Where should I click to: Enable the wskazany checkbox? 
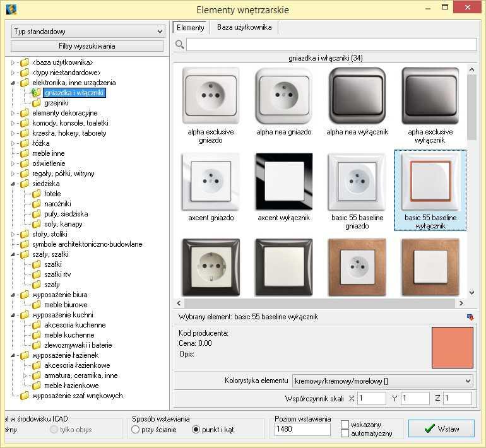click(345, 424)
